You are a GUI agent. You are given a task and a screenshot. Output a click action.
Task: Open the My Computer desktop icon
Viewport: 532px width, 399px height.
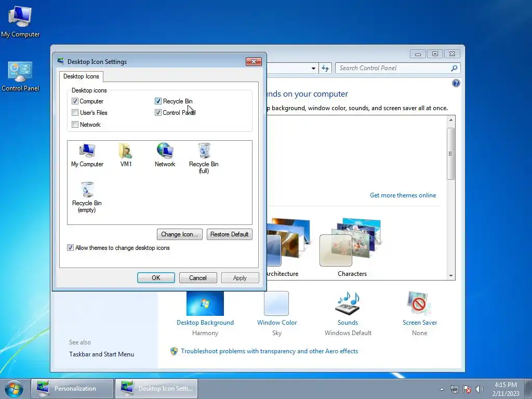coord(20,22)
